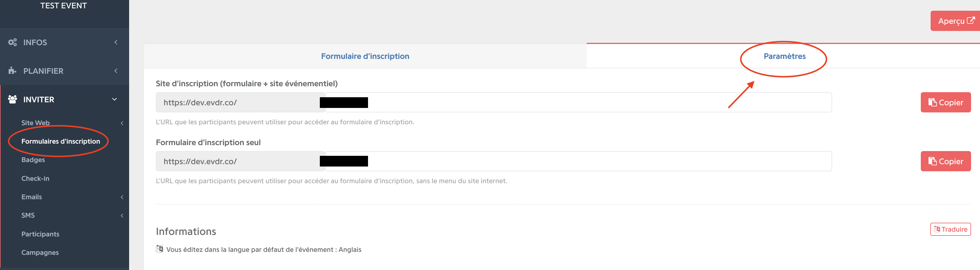This screenshot has height=270, width=980.
Task: Expand the PLANIFIER sidebar section chevron
Action: [x=116, y=71]
